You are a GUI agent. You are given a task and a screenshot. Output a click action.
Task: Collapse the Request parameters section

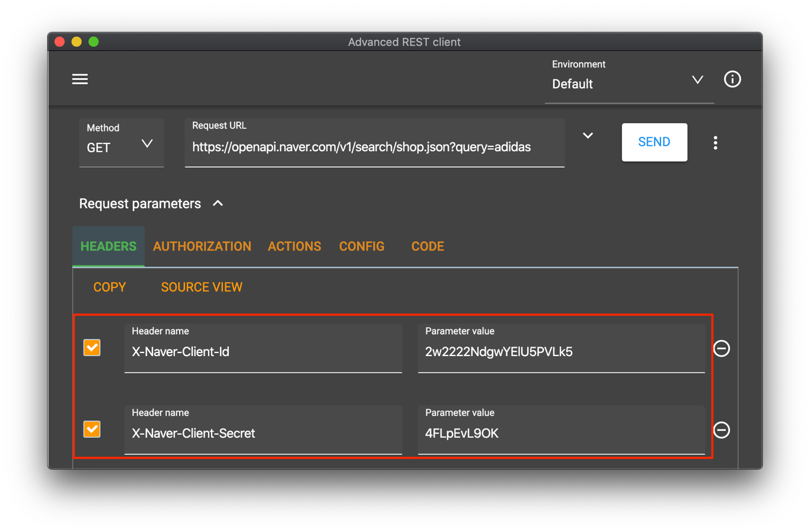click(218, 203)
